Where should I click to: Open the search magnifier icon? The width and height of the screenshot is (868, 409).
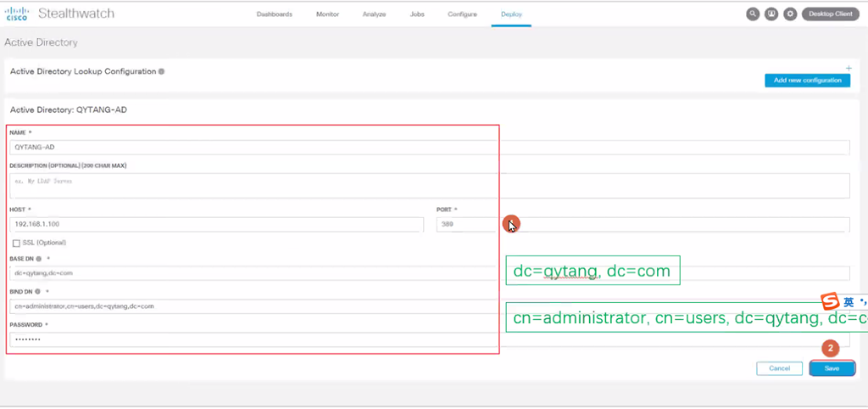tap(753, 14)
